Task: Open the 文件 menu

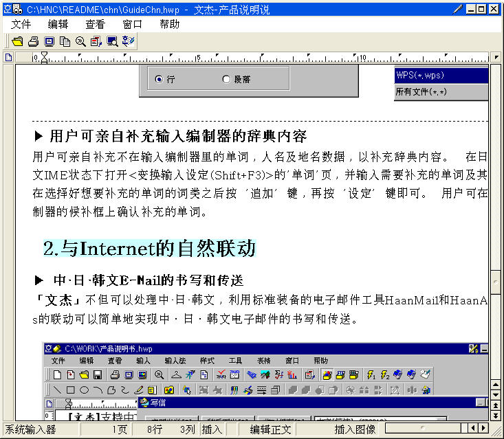Action: click(21, 24)
